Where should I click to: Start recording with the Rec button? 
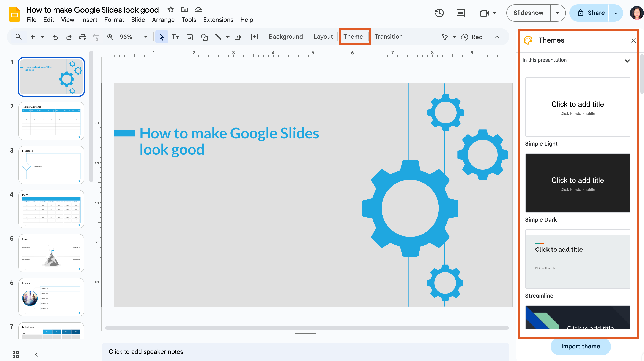pos(472,37)
